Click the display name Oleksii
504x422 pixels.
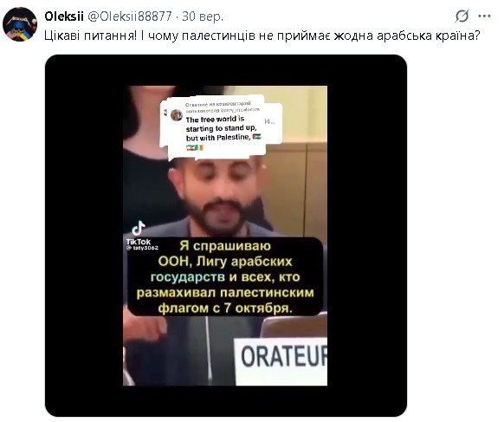pyautogui.click(x=64, y=16)
